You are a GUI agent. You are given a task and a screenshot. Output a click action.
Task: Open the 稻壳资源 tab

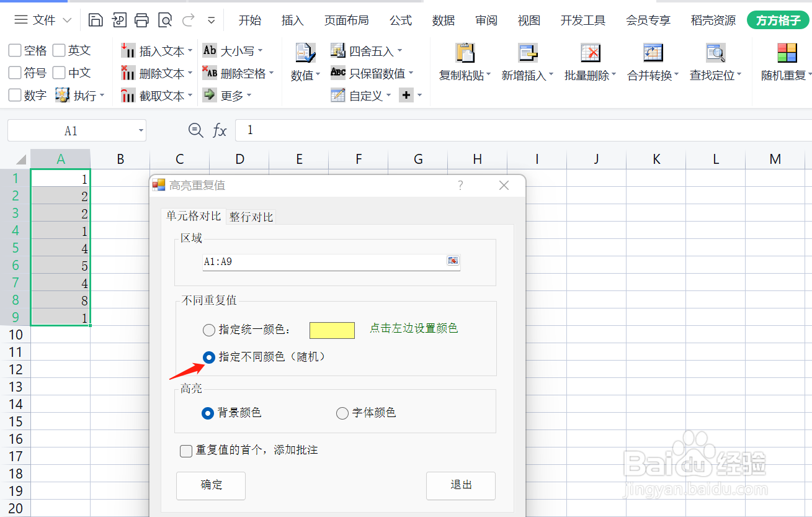coord(713,20)
